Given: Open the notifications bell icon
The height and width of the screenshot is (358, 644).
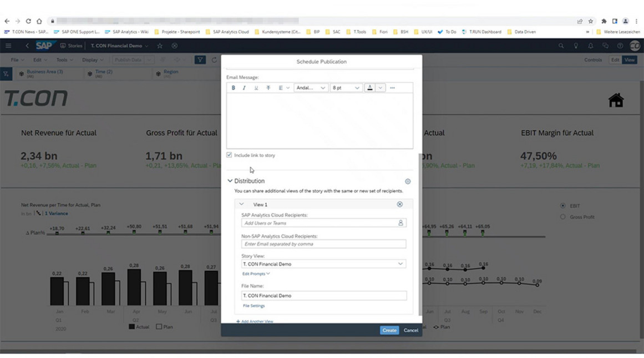Looking at the screenshot, I should pos(591,46).
